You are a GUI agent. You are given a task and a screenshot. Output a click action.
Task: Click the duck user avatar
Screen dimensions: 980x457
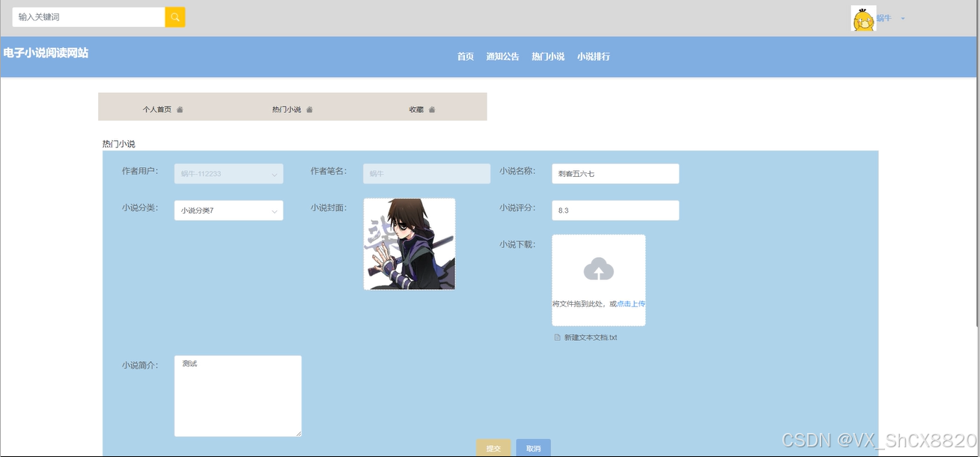click(x=863, y=19)
